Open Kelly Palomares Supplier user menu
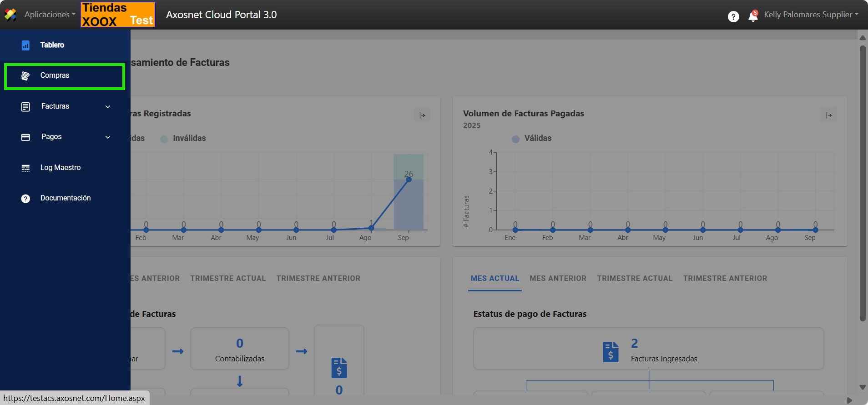 click(811, 15)
